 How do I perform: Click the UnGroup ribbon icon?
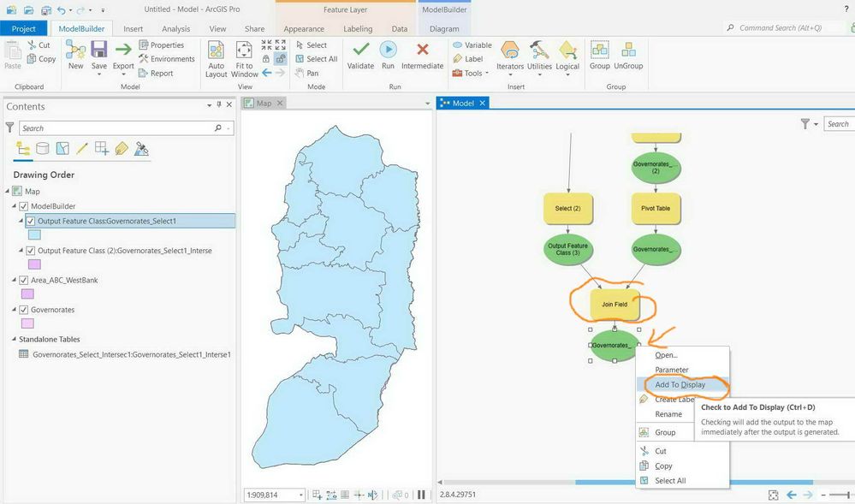[628, 50]
